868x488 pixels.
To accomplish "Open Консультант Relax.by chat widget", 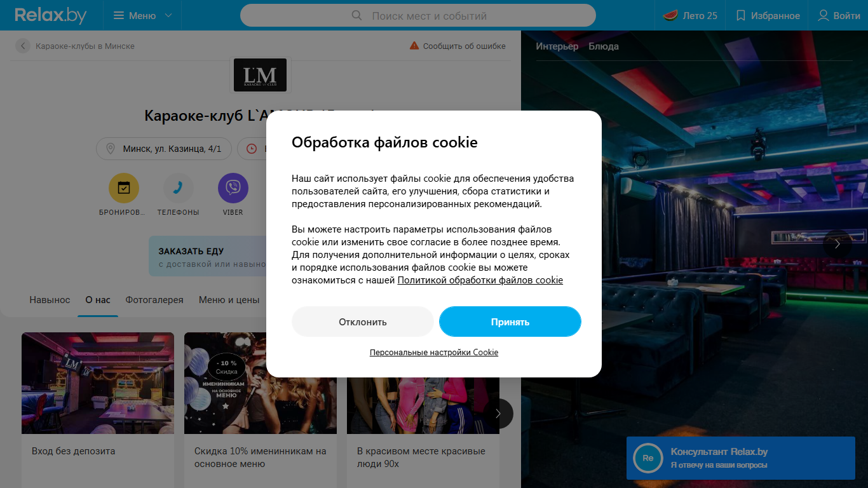I will [741, 458].
